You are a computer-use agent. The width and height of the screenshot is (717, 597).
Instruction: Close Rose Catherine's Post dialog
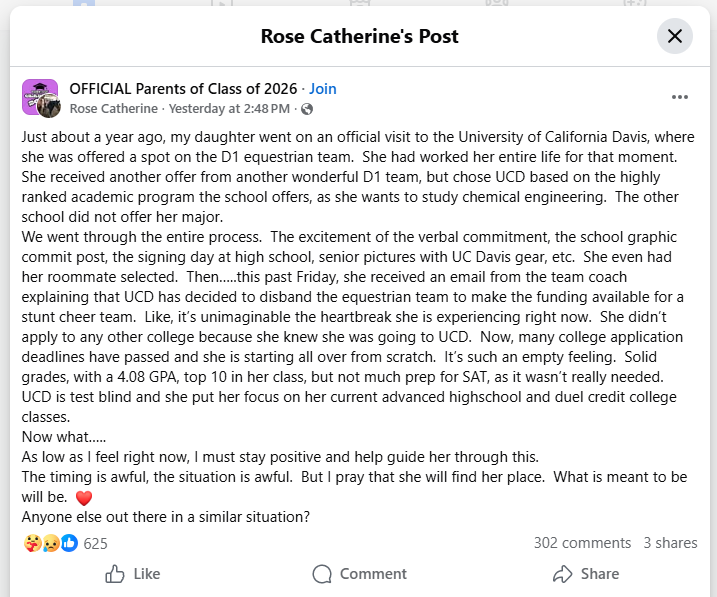(675, 36)
